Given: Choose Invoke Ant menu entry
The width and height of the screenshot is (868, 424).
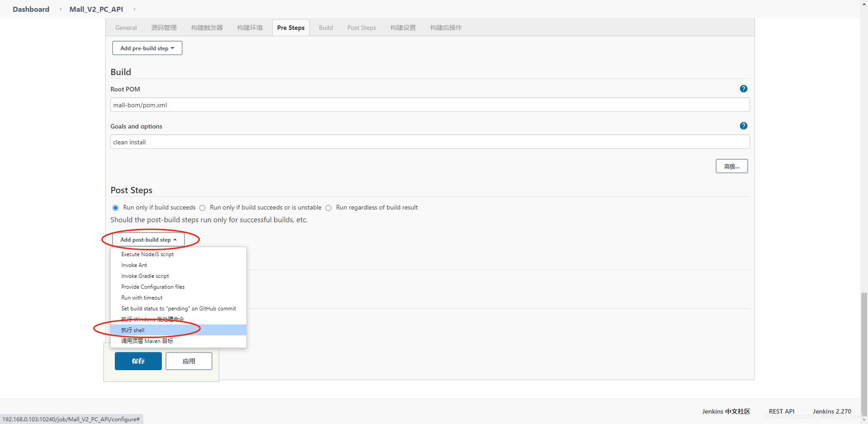Looking at the screenshot, I should [x=179, y=265].
